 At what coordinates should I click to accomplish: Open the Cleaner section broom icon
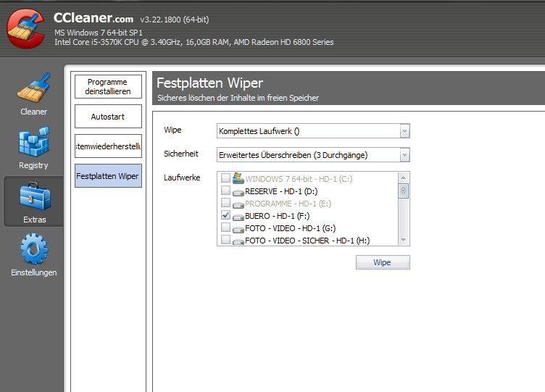click(x=34, y=88)
